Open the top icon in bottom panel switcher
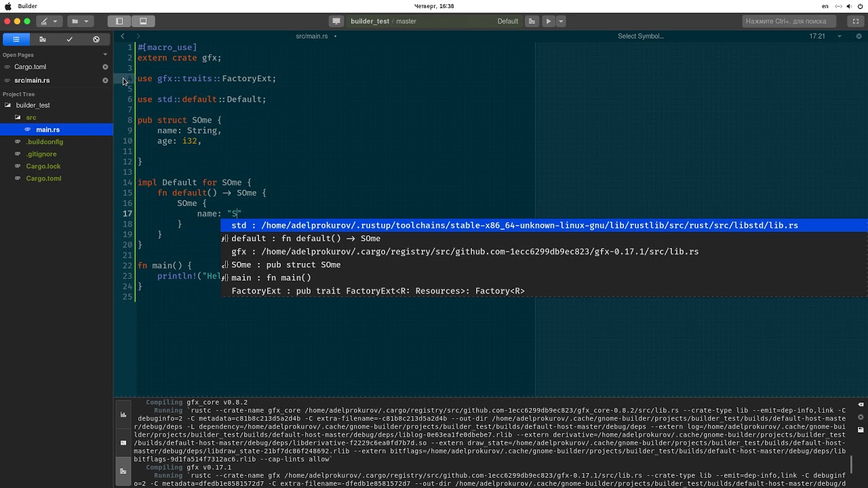The height and width of the screenshot is (488, 868). (123, 414)
